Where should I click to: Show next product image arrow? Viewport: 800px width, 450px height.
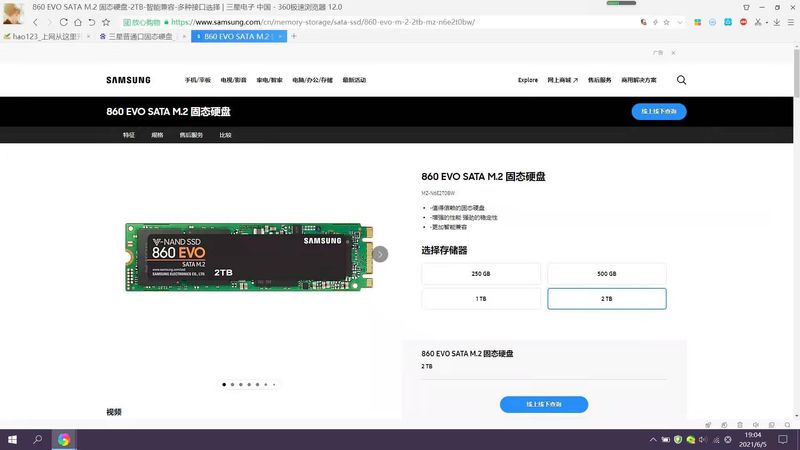click(x=380, y=254)
